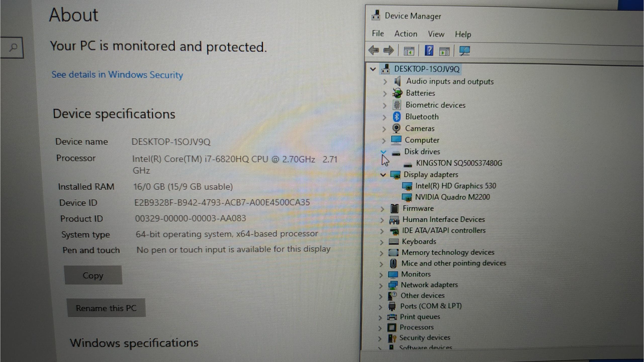
Task: Click the Forward arrow toolbar icon
Action: 389,50
